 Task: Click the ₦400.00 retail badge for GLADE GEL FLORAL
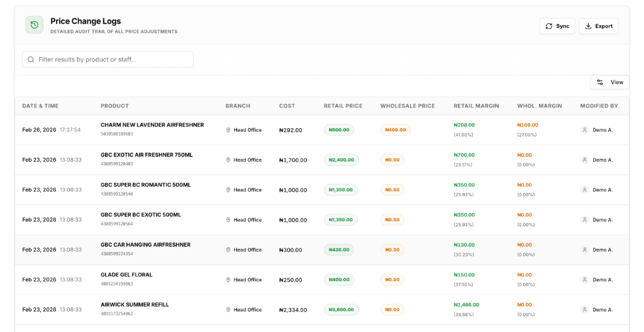pyautogui.click(x=339, y=280)
